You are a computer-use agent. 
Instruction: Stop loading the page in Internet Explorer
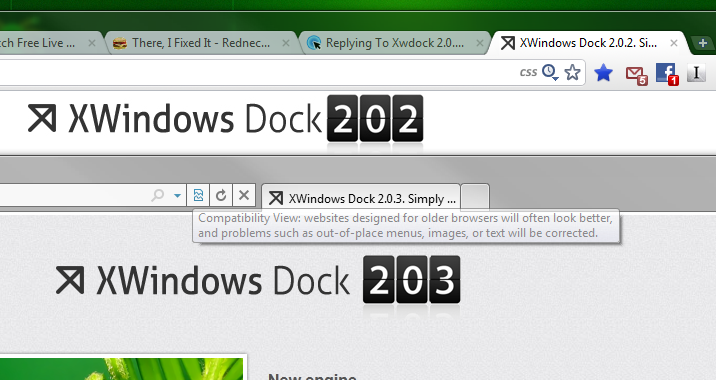coord(244,195)
